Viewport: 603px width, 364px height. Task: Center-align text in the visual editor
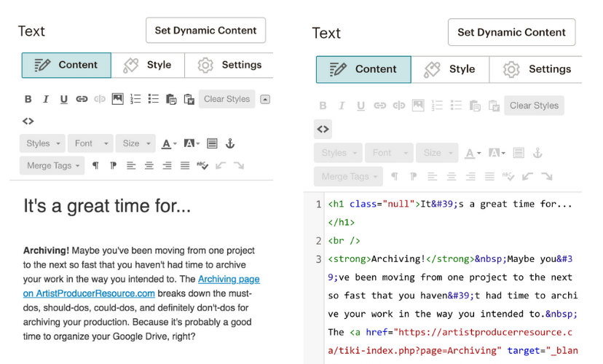(149, 166)
